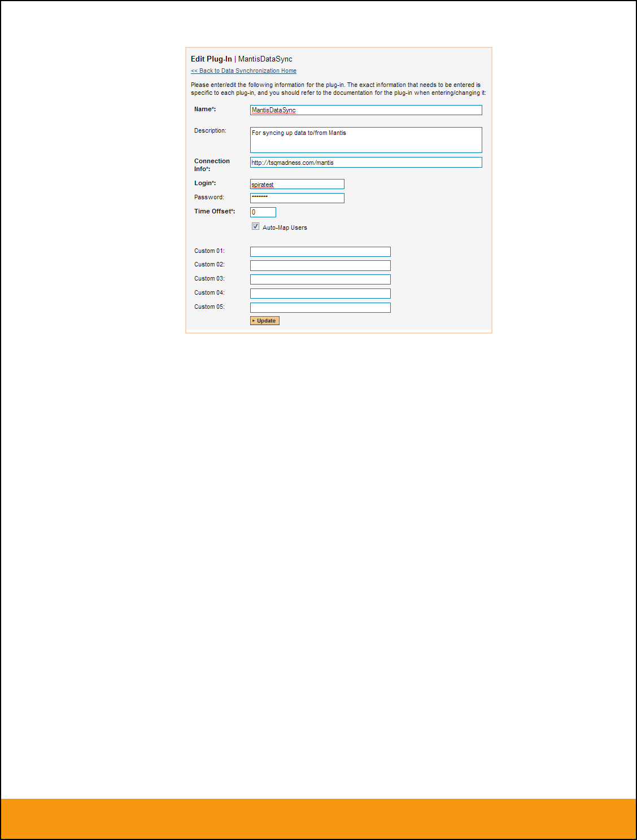Select the Password input field

tap(297, 198)
